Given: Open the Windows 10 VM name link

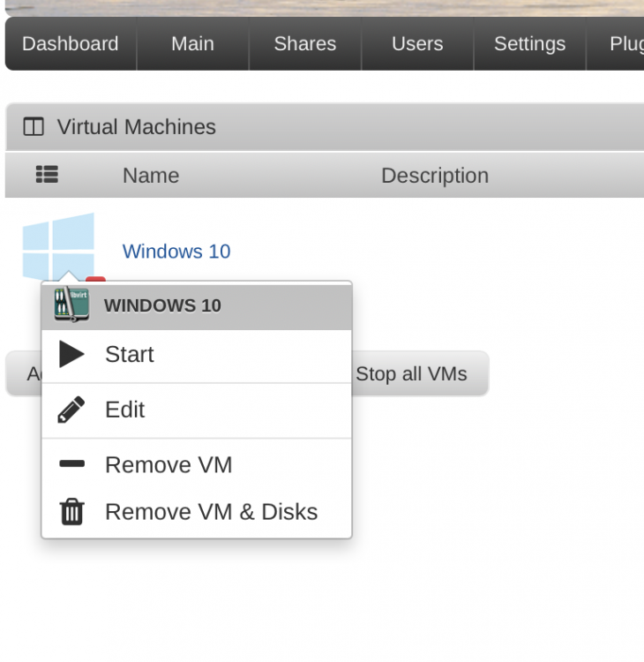Looking at the screenshot, I should 176,252.
